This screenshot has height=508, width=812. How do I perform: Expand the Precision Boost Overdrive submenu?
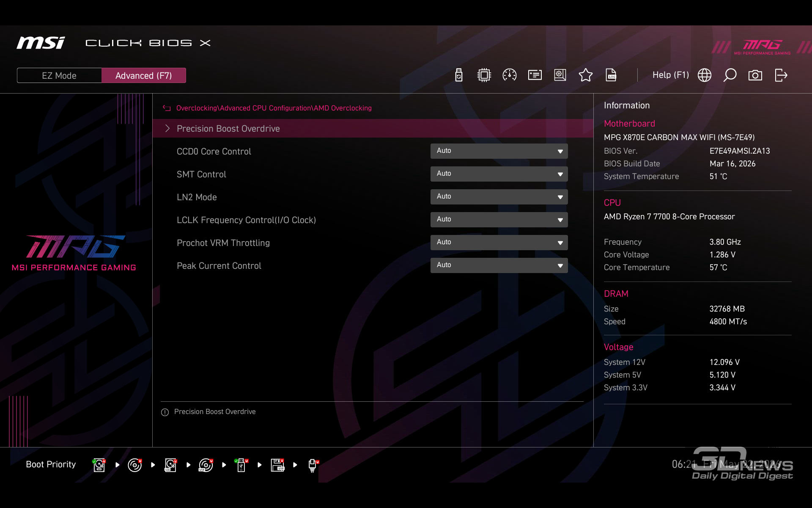click(373, 129)
